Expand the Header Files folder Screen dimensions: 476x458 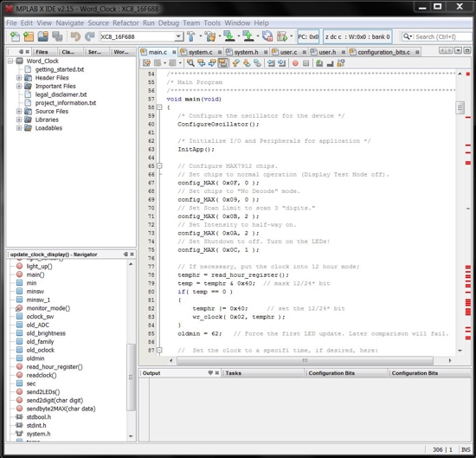[x=19, y=78]
